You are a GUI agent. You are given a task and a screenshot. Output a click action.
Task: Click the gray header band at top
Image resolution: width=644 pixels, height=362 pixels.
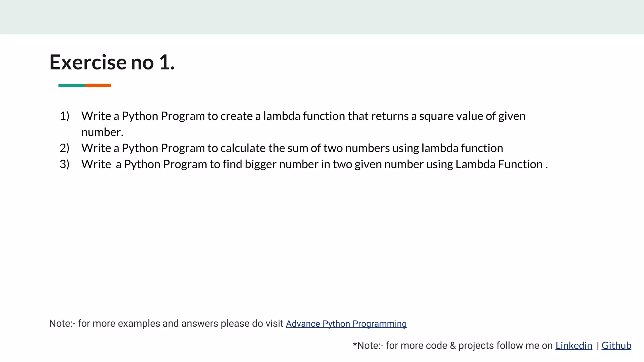[322, 17]
